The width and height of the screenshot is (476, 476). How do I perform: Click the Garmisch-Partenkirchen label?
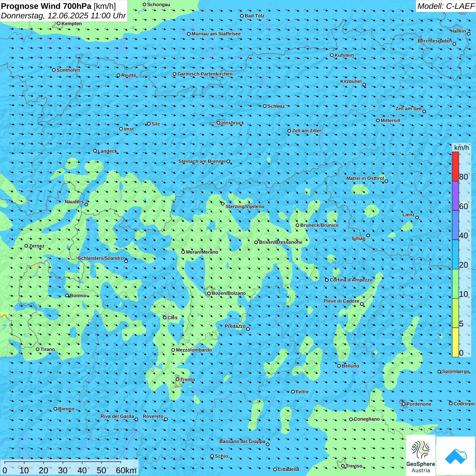[x=205, y=74]
